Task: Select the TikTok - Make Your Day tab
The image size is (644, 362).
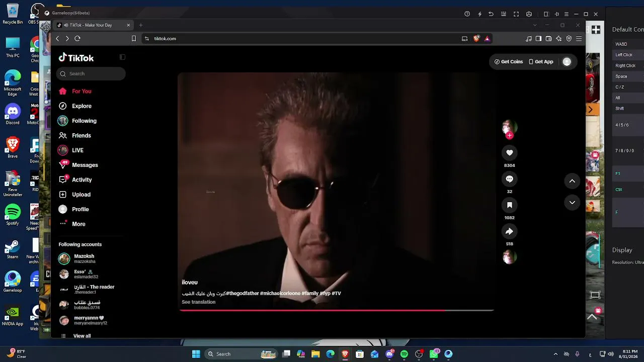Action: [x=94, y=25]
